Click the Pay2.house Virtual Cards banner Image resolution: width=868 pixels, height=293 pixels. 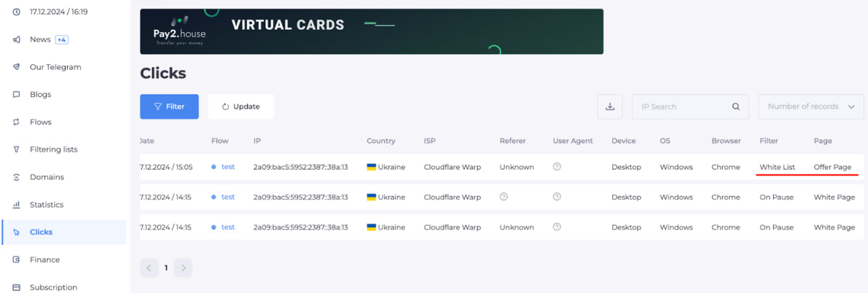point(371,31)
